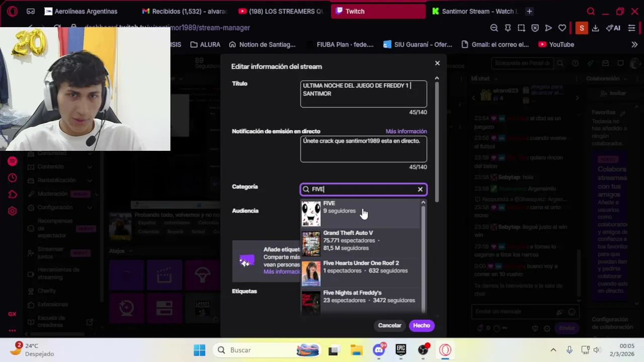Open the YouTube bookmark
This screenshot has height=362, width=644.
[x=556, y=44]
